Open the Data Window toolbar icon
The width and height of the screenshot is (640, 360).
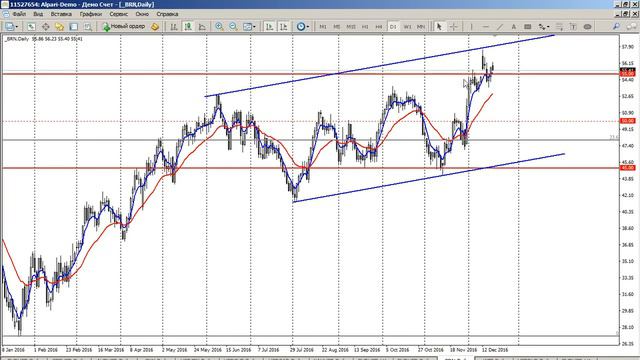(45, 27)
